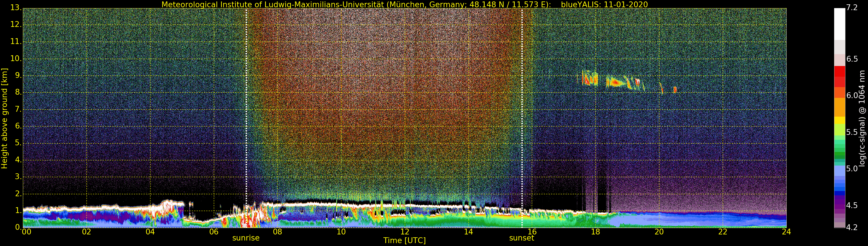Click the colorbar value '7.2'
The height and width of the screenshot is (246, 868).
[852, 8]
